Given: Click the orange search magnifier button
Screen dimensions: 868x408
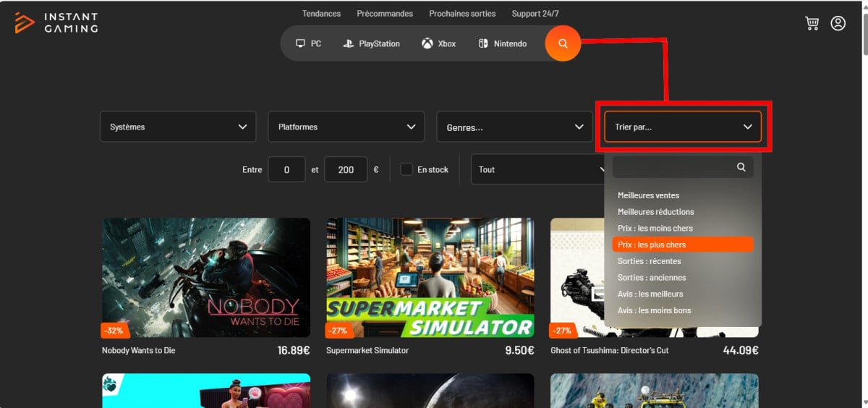Looking at the screenshot, I should pos(563,43).
